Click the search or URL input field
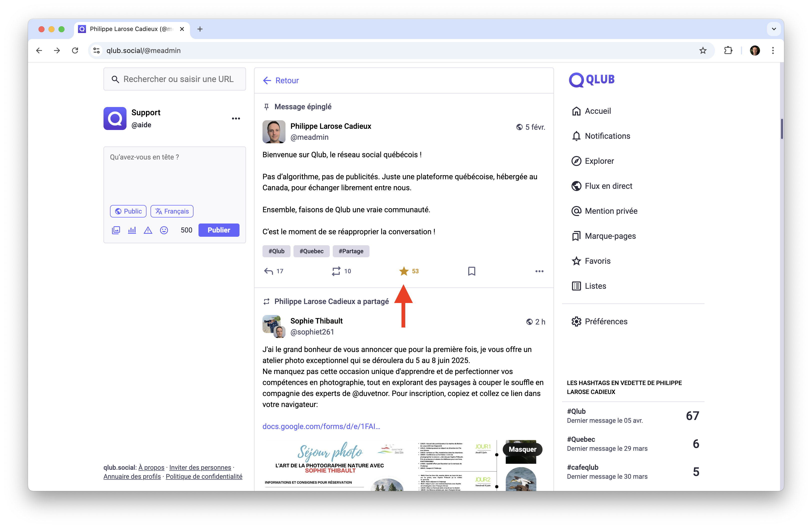This screenshot has width=812, height=528. (174, 79)
